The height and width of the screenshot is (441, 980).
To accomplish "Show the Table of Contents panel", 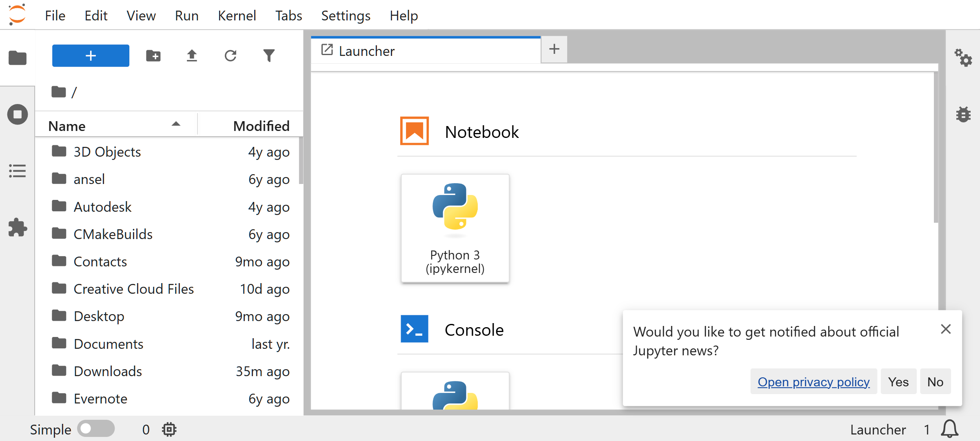I will coord(18,171).
